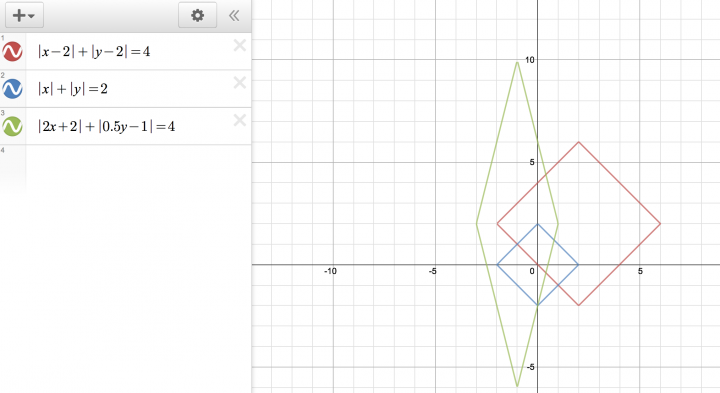Delete expression |x-2|+|y-2|=4
Screen dimensions: 720x393
click(x=240, y=45)
